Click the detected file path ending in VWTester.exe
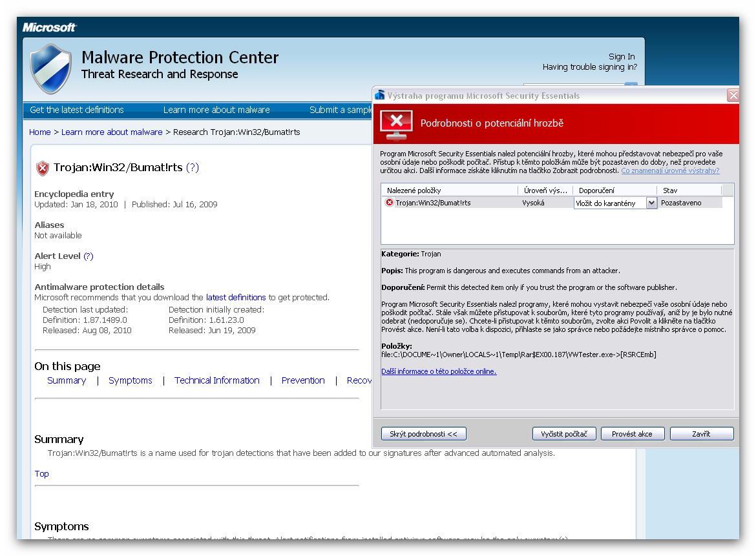Viewport: 756px width, 556px height. pyautogui.click(x=519, y=355)
